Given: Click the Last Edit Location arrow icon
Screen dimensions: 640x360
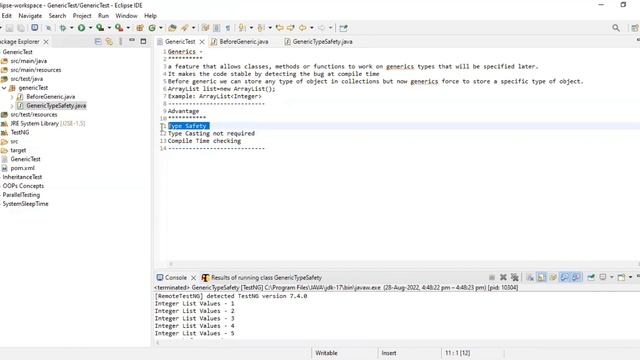Looking at the screenshot, I should [x=280, y=28].
